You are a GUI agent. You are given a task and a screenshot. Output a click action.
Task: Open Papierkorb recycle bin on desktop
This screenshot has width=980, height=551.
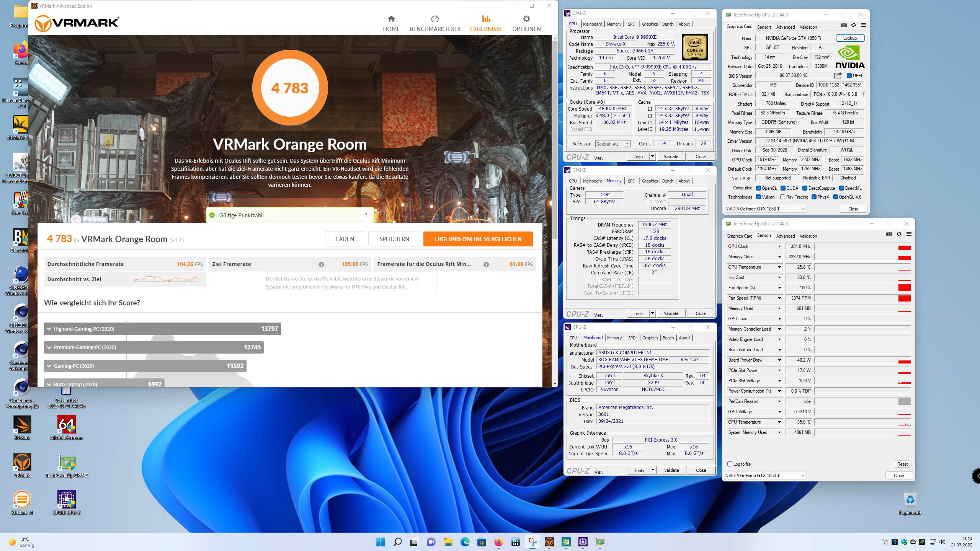point(910,503)
